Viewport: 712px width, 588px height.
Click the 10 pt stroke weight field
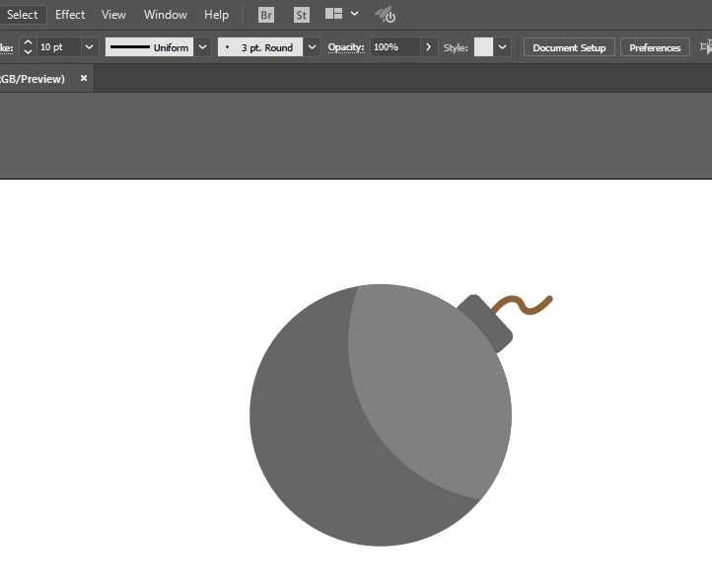(59, 47)
